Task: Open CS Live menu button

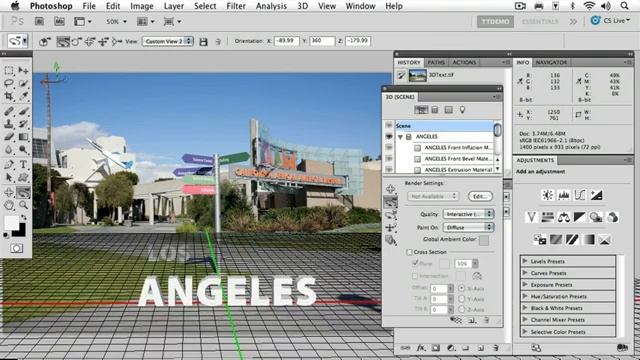Action: click(x=611, y=20)
